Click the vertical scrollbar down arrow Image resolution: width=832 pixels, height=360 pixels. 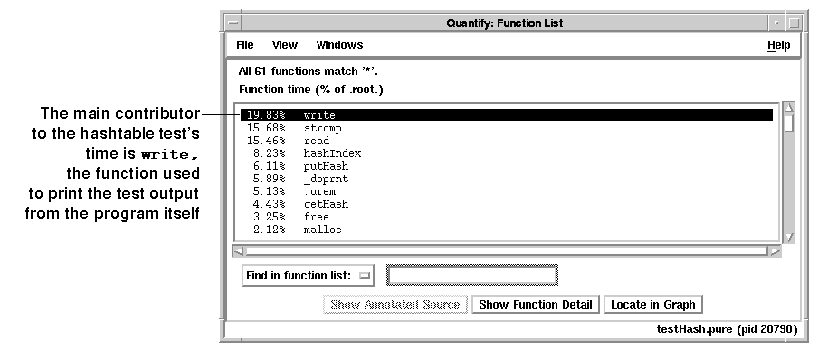pos(789,237)
